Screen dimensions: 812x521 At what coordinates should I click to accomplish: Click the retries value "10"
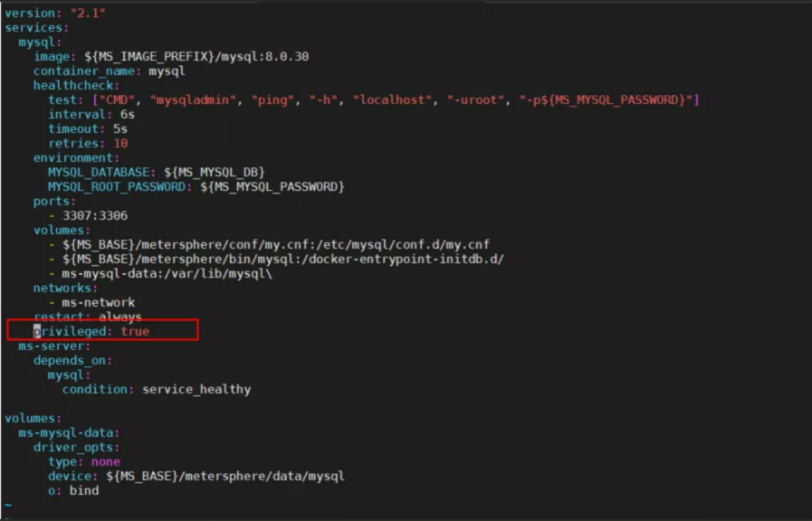(x=120, y=143)
